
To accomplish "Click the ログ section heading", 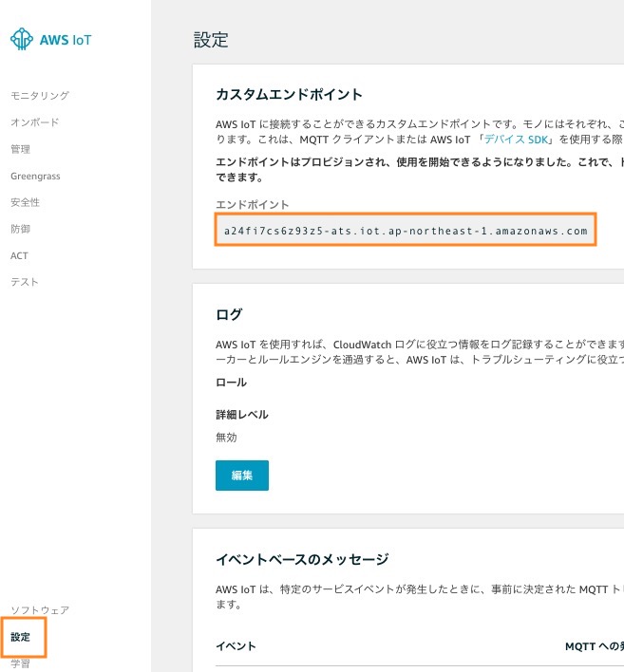I will 229,314.
